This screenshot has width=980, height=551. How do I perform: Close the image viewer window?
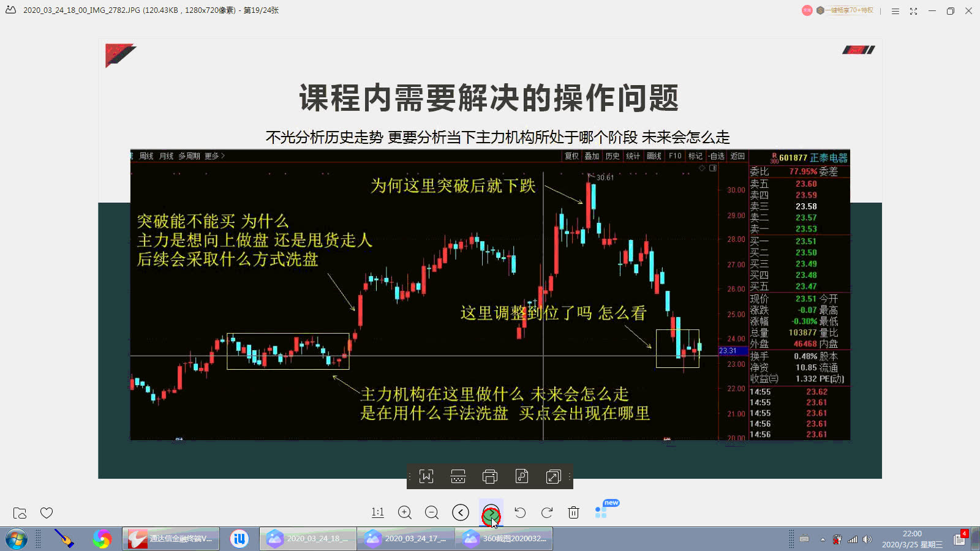click(x=969, y=11)
